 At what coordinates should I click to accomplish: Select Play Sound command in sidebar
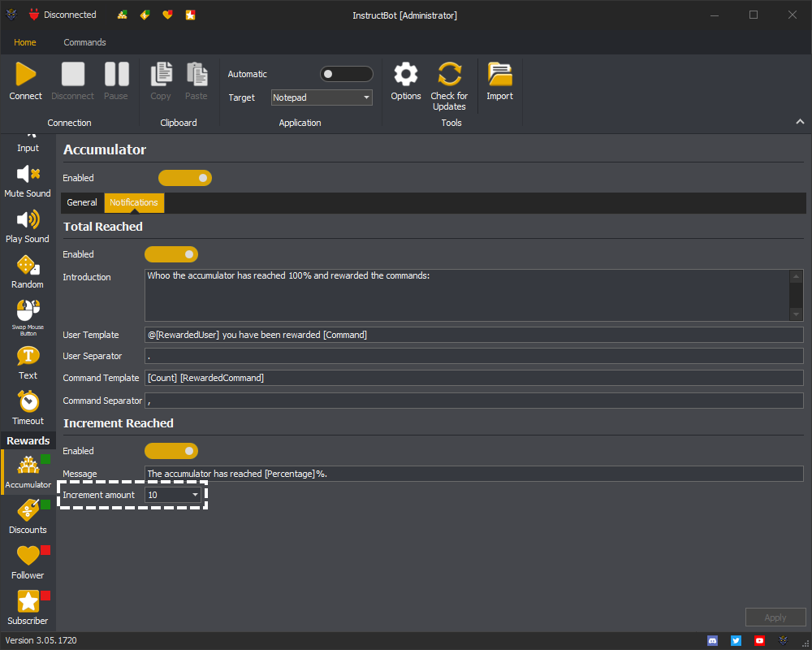pos(28,227)
